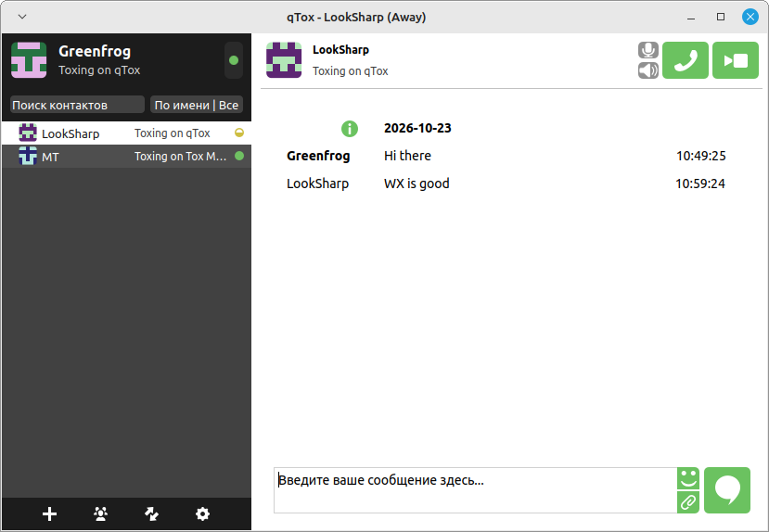
Task: Focus the 'Введите ваше сообщение здесь' message box
Action: [475, 490]
